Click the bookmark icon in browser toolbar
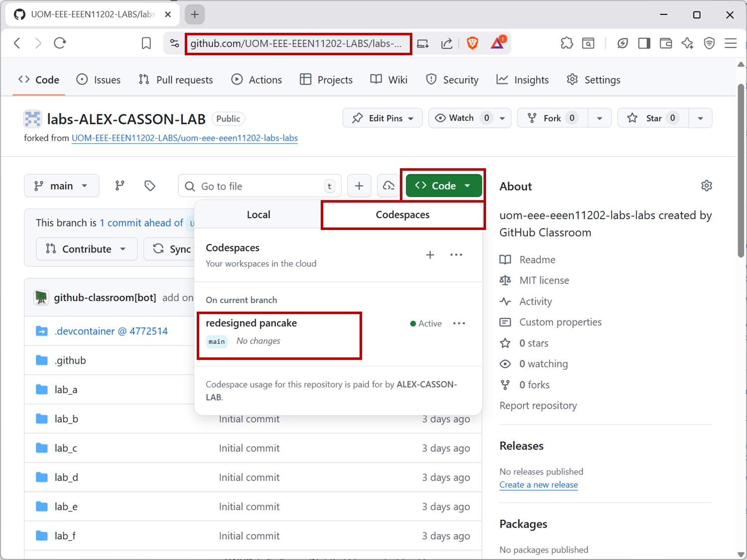Image resolution: width=747 pixels, height=560 pixels. click(146, 43)
